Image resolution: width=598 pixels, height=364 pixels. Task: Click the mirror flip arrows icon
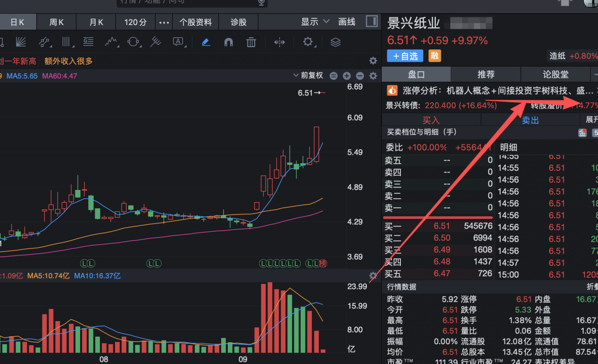(x=279, y=42)
